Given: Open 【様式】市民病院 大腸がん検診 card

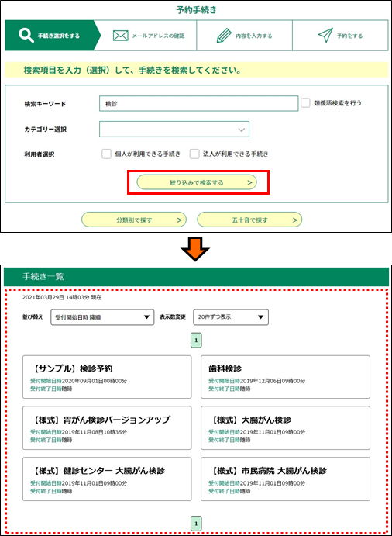Looking at the screenshot, I should [285, 479].
